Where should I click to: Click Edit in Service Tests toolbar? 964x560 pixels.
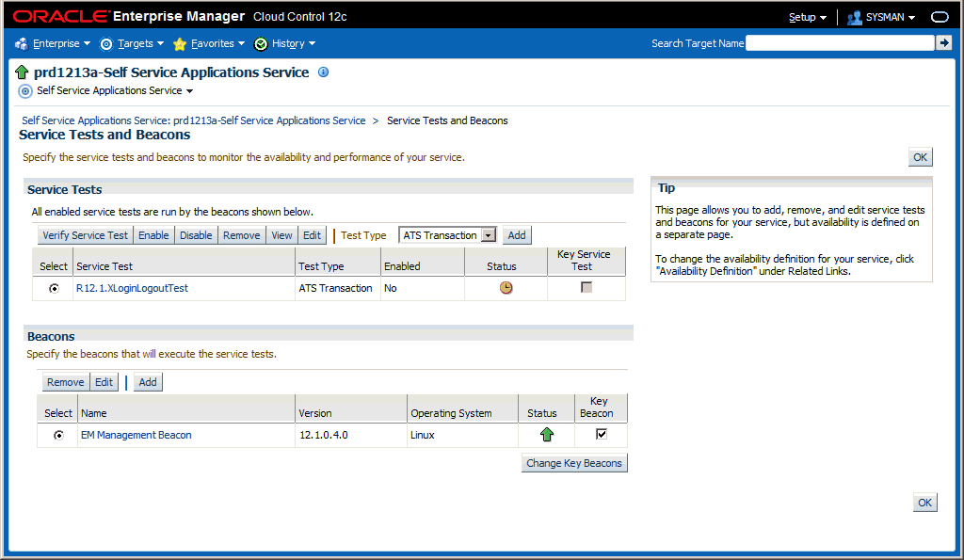tap(312, 235)
